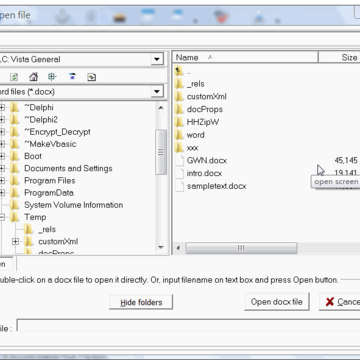The image size is (360, 360).
Task: Select the GWN.docx file
Action: [x=207, y=161]
